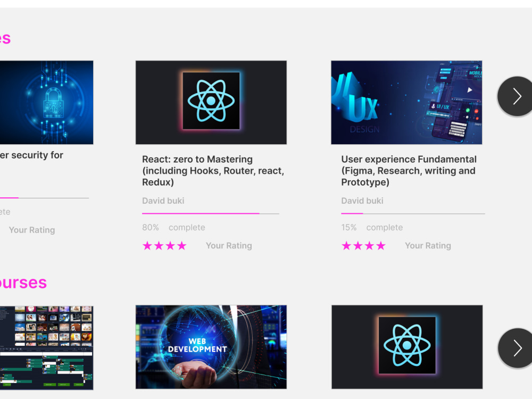
Task: Click the 15% progress bar of UX course
Action: 413,213
